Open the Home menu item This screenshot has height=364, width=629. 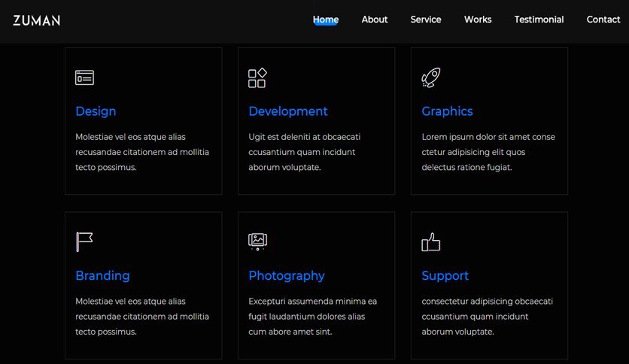(326, 20)
